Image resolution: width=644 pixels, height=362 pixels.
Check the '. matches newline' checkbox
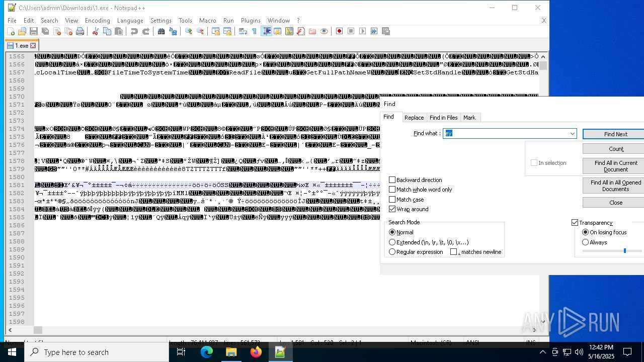click(x=454, y=252)
